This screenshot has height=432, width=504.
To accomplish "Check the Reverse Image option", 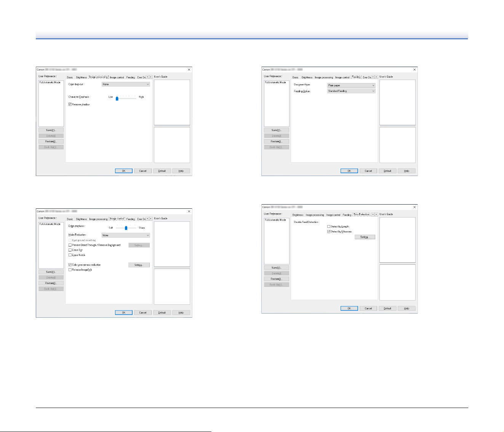I will coord(70,270).
